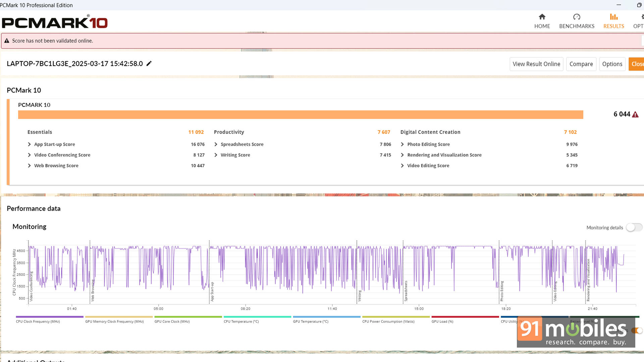
Task: Switch to the BENCHMARKS tab label
Action: [577, 26]
